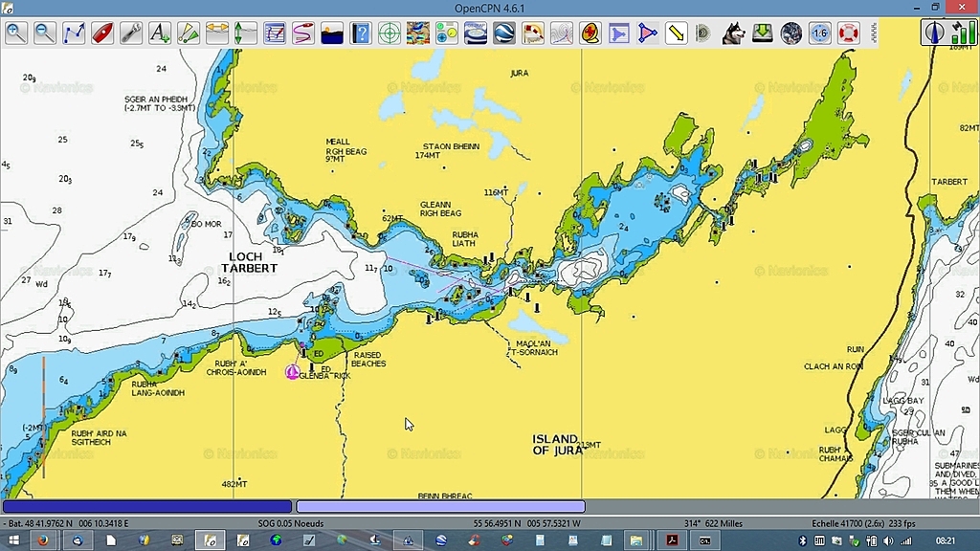The image size is (980, 551).
Task: Open the command prompt taskbar icon
Action: pyautogui.click(x=705, y=540)
